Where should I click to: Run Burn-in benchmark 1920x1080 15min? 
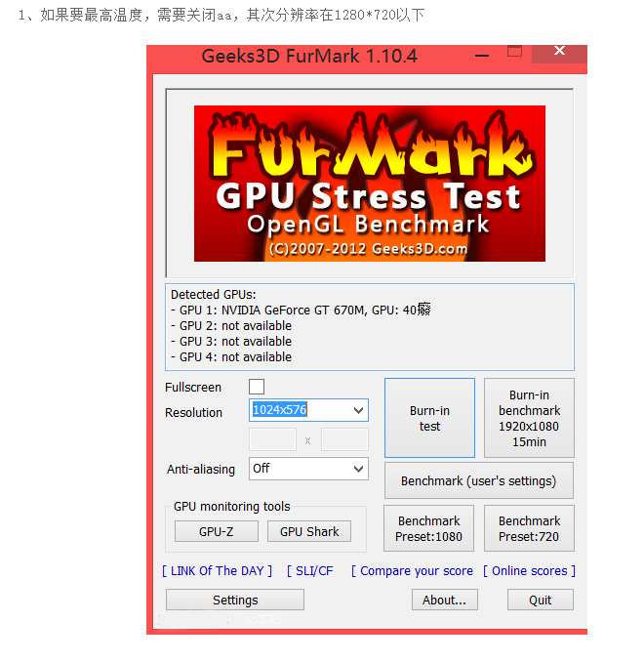(x=529, y=418)
